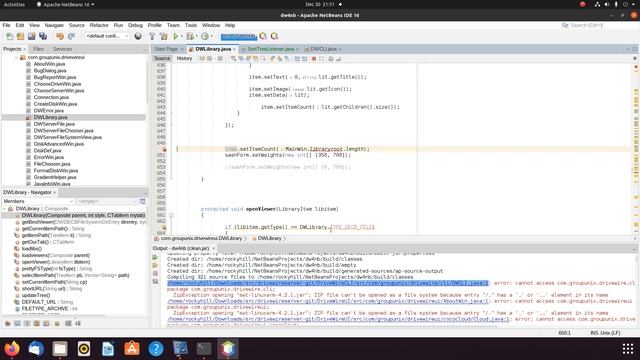
Task: Select GradientHelper.java in Projects tree
Action: click(56, 177)
